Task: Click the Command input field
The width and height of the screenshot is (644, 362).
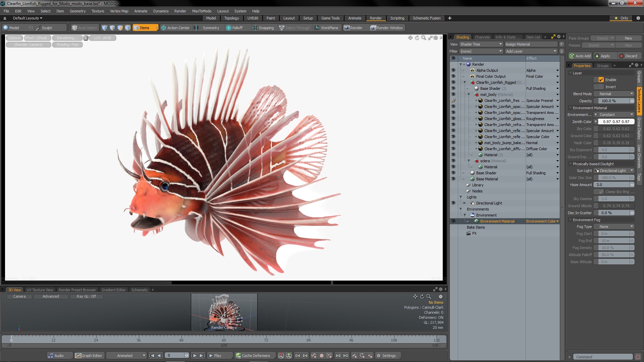Action: [602, 357]
